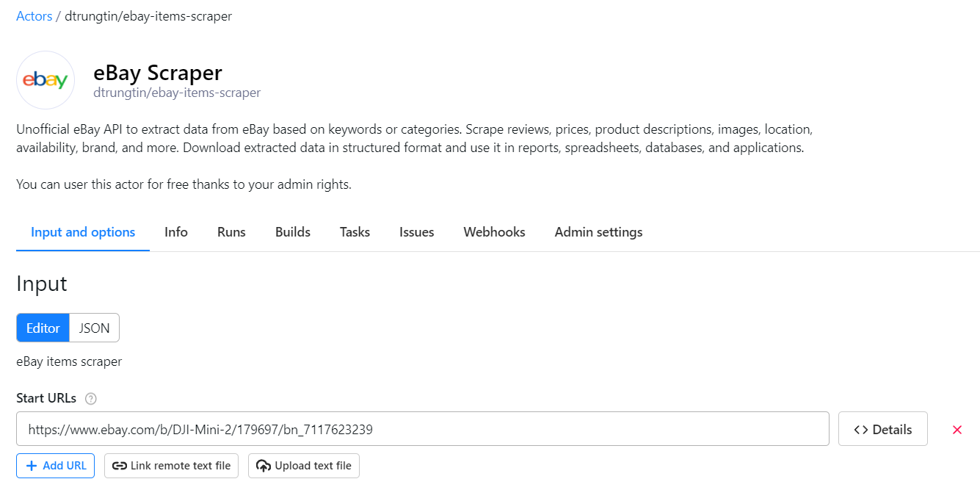Open the Tasks tab
The width and height of the screenshot is (980, 490).
click(355, 232)
